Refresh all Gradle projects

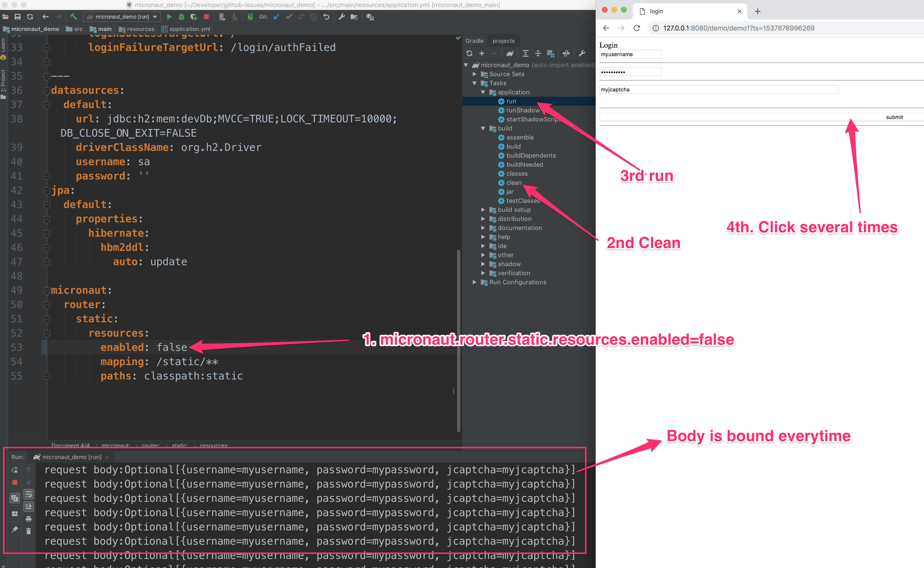point(469,53)
